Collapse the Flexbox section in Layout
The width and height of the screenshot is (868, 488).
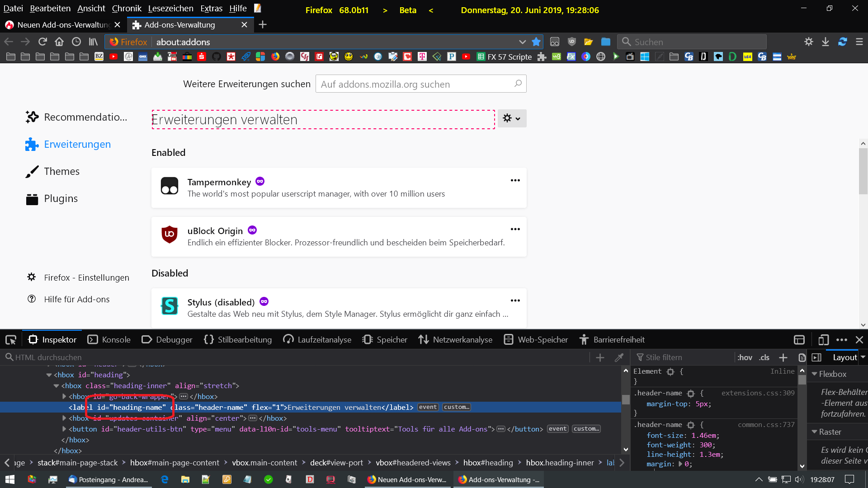click(815, 374)
